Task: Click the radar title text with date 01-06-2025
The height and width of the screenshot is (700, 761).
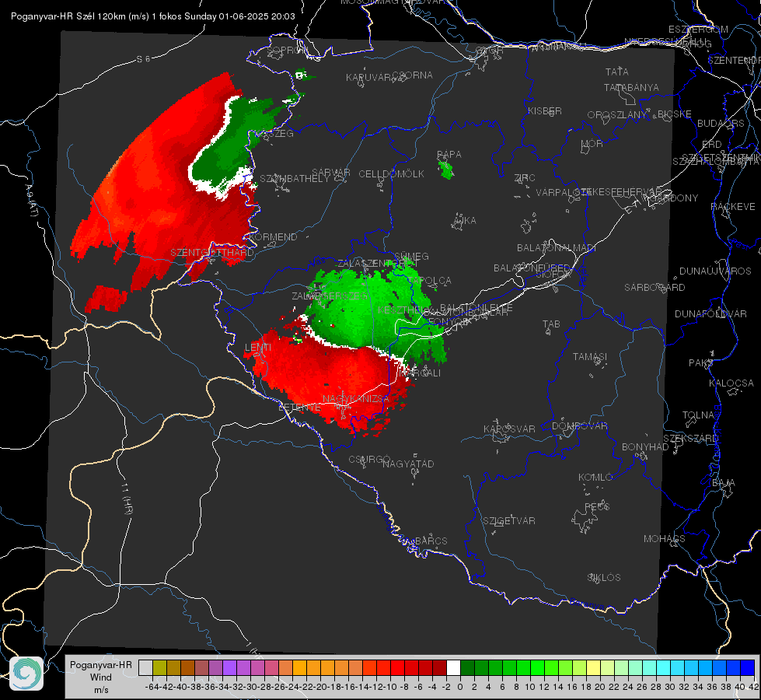Action: [153, 16]
